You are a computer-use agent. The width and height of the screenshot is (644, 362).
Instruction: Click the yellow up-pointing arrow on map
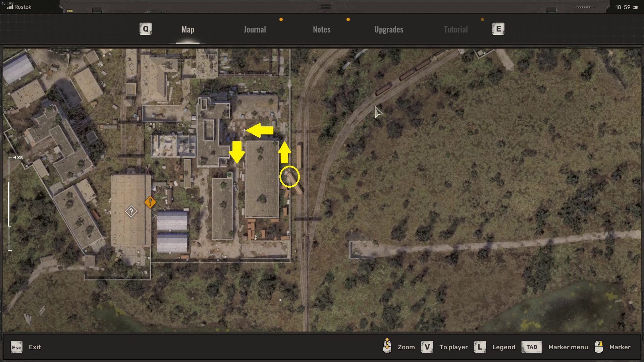tap(284, 153)
